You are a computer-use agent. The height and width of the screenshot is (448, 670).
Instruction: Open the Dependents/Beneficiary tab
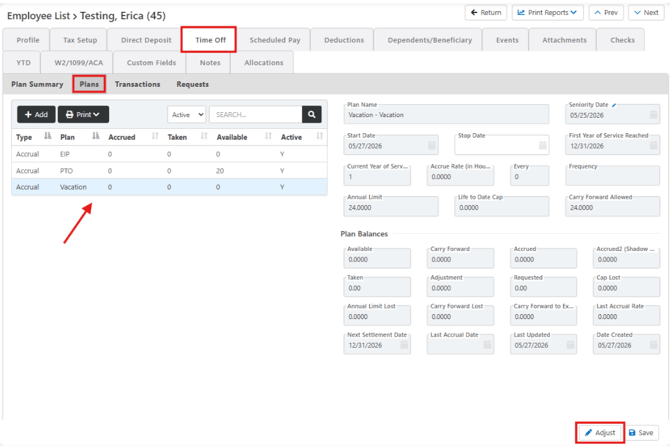(429, 40)
